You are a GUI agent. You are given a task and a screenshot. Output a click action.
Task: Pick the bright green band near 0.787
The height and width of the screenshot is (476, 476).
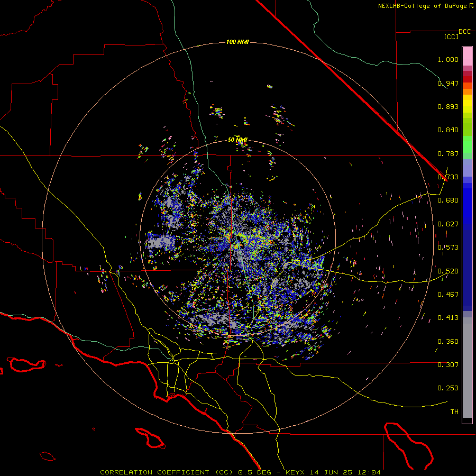pyautogui.click(x=467, y=144)
